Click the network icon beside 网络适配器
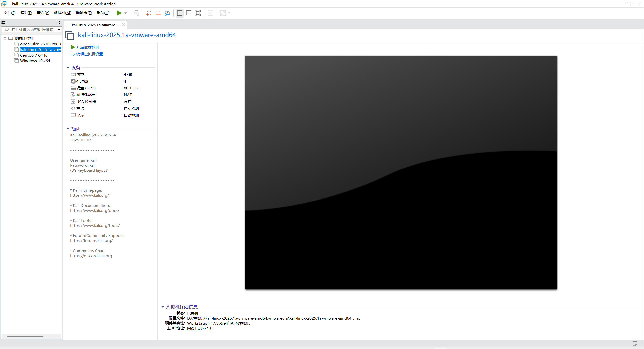This screenshot has height=349, width=644. [73, 95]
